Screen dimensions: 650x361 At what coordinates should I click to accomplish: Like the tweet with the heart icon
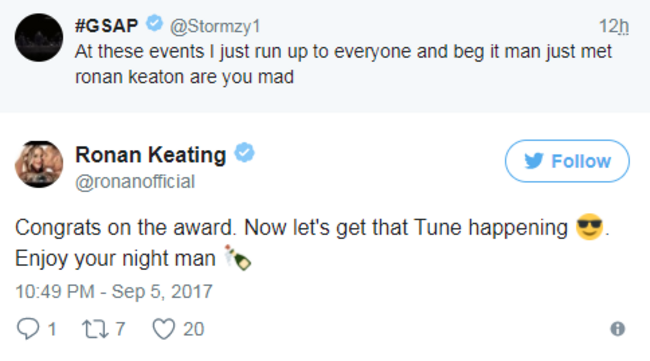click(x=164, y=329)
